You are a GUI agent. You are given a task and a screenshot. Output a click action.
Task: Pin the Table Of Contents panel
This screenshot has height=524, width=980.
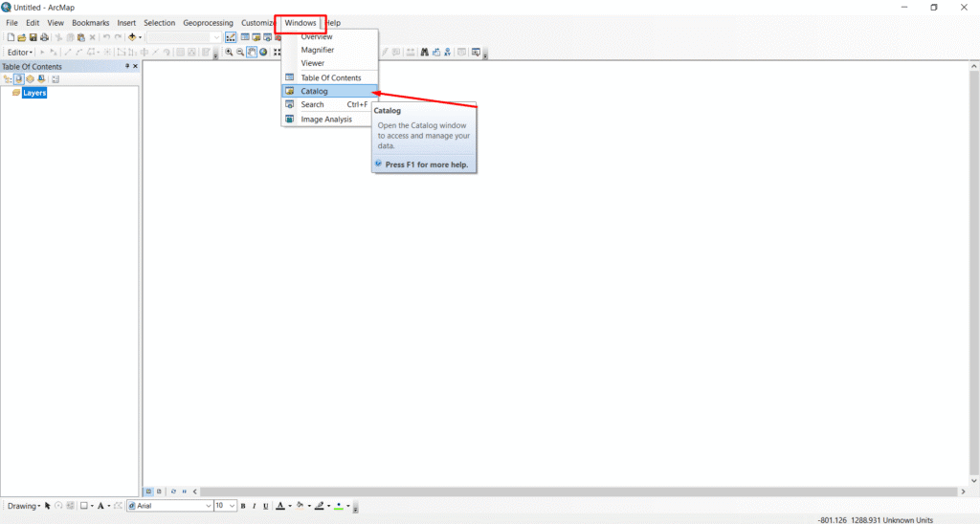[127, 66]
